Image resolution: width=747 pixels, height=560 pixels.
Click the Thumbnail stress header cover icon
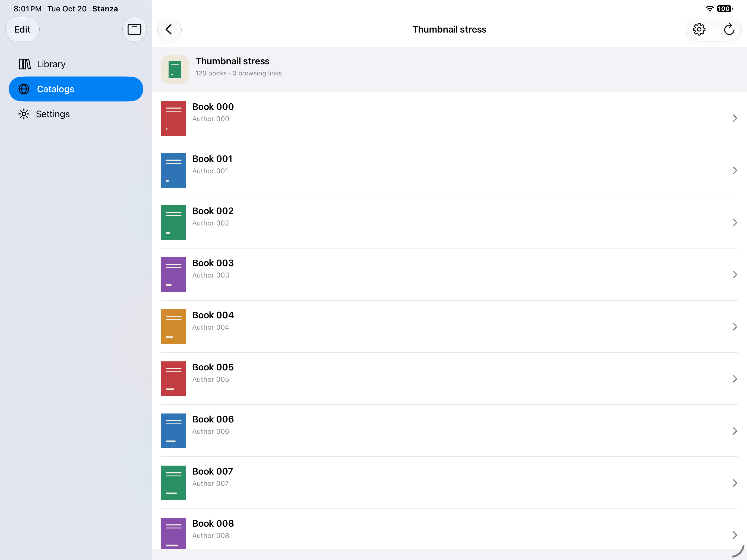pos(175,69)
